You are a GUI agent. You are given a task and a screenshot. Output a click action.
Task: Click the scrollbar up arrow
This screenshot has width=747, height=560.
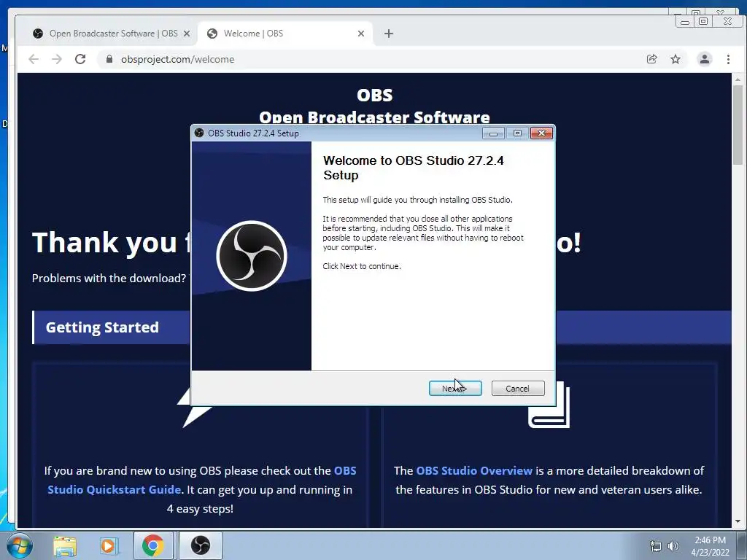pos(738,79)
